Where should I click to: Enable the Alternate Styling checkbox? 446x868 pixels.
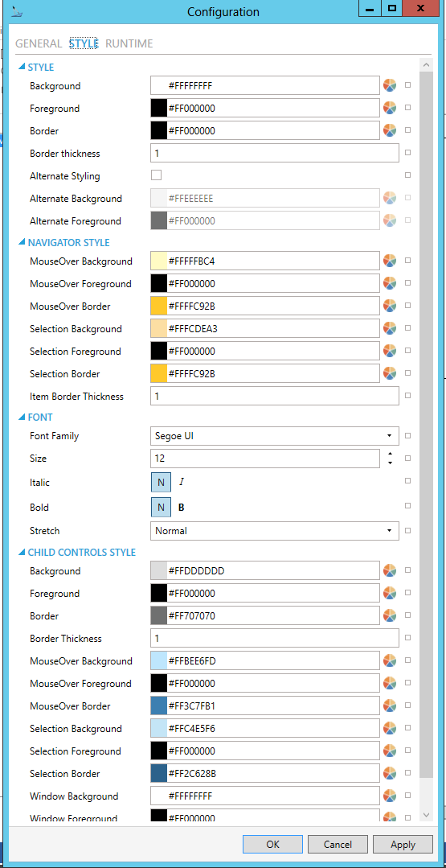click(x=157, y=175)
